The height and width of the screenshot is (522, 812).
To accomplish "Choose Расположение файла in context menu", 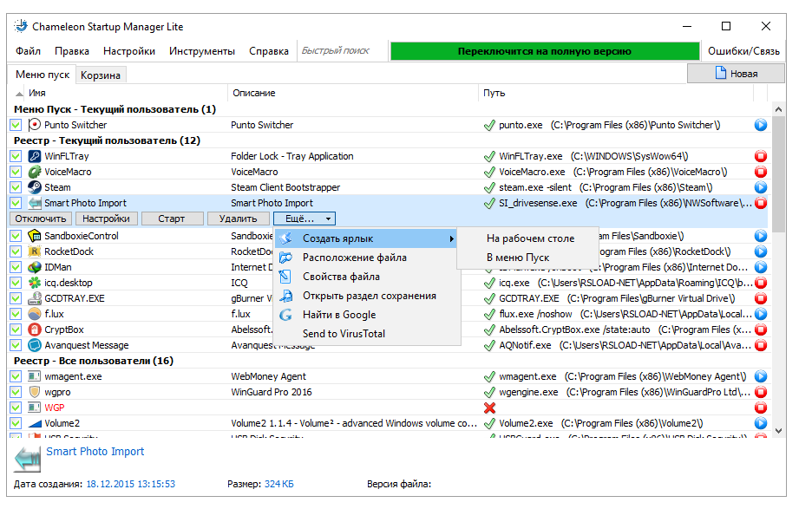I will coord(367,258).
